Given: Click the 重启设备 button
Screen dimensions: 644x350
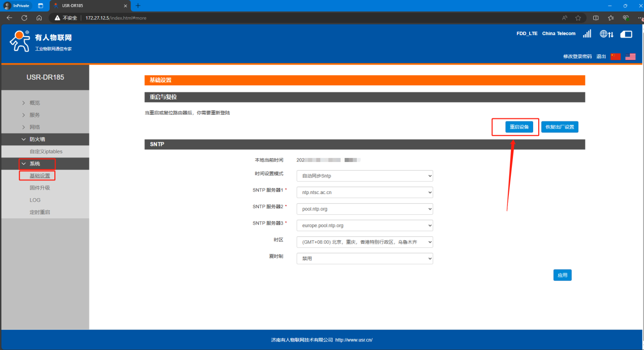Looking at the screenshot, I should 519,127.
